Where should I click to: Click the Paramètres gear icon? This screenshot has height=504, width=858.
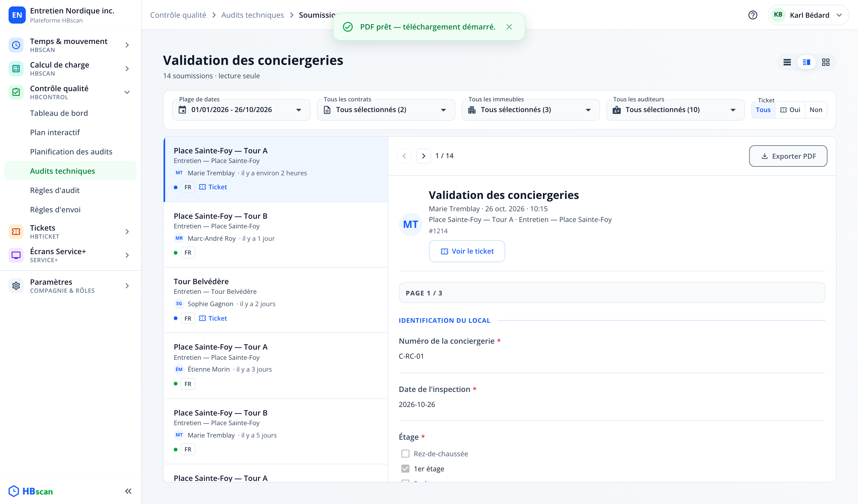point(16,286)
